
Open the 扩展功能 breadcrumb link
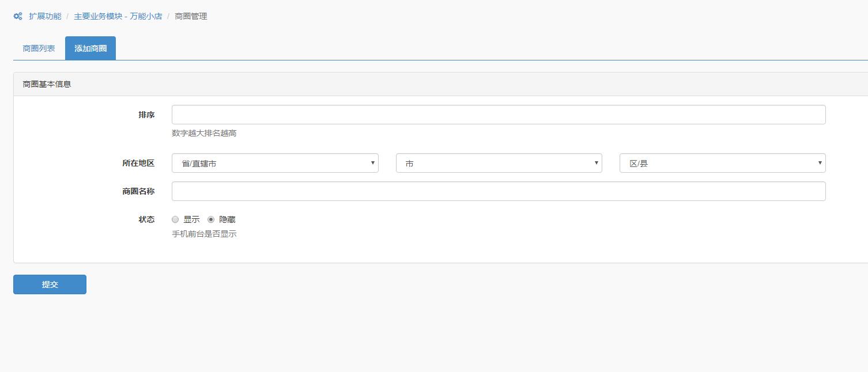click(x=45, y=16)
